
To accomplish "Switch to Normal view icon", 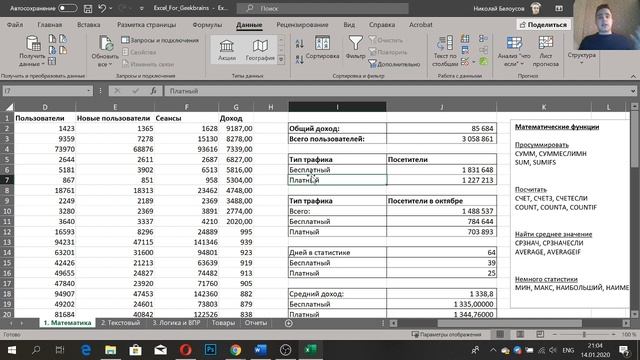I will click(x=500, y=334).
